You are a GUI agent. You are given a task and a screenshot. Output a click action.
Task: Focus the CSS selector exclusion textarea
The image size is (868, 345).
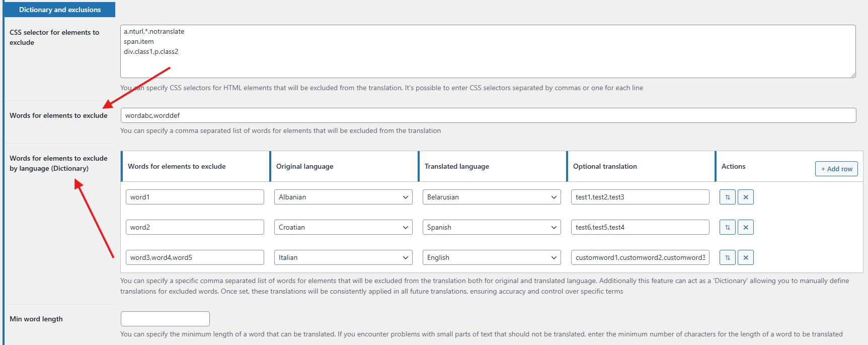[x=488, y=51]
